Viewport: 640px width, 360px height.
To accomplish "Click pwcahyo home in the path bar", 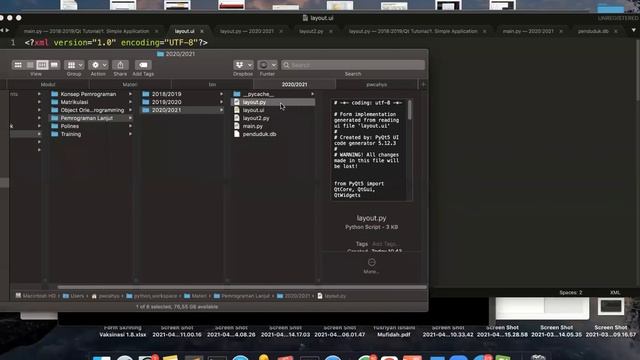I will click(x=105, y=296).
